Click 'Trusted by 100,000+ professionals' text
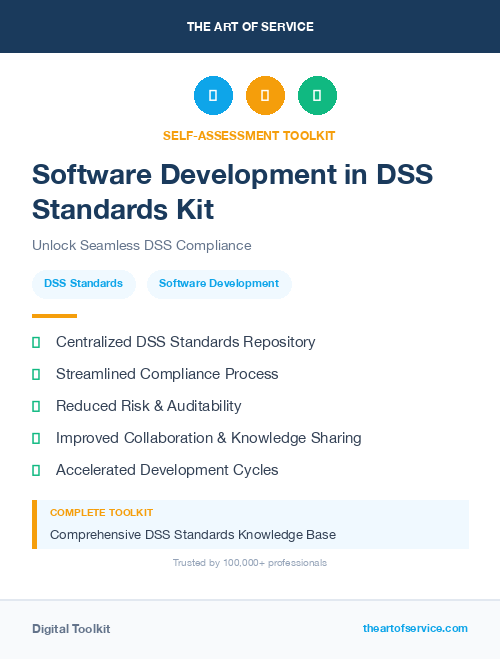Screen dimensions: 500x659 [x=250, y=563]
